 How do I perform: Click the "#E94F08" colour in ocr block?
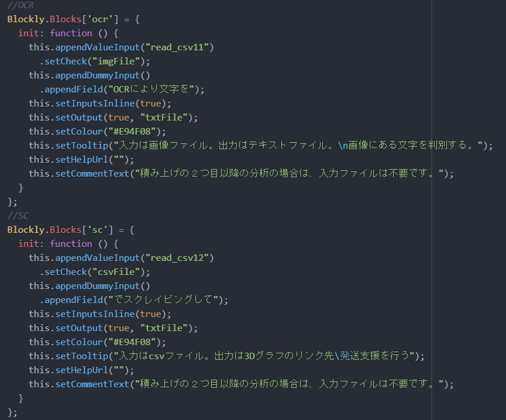[135, 132]
